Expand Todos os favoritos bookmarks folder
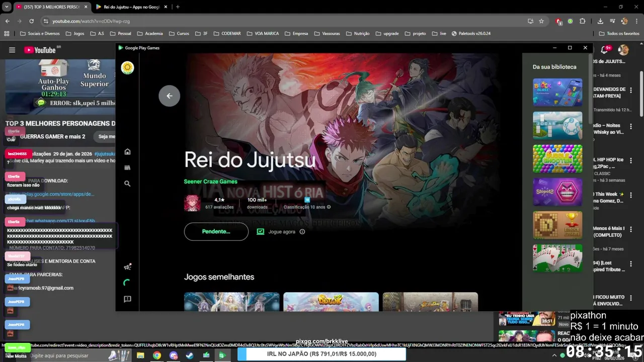 [619, 34]
